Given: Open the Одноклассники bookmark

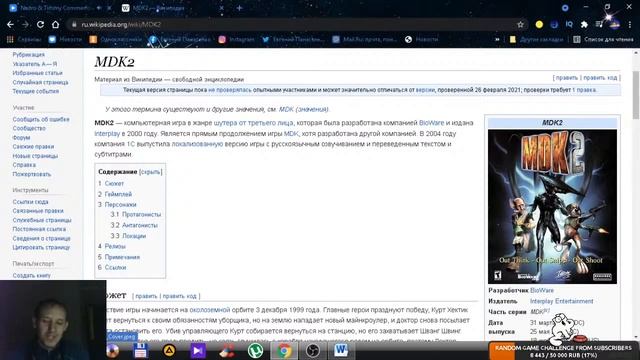Looking at the screenshot, I should pos(116,40).
